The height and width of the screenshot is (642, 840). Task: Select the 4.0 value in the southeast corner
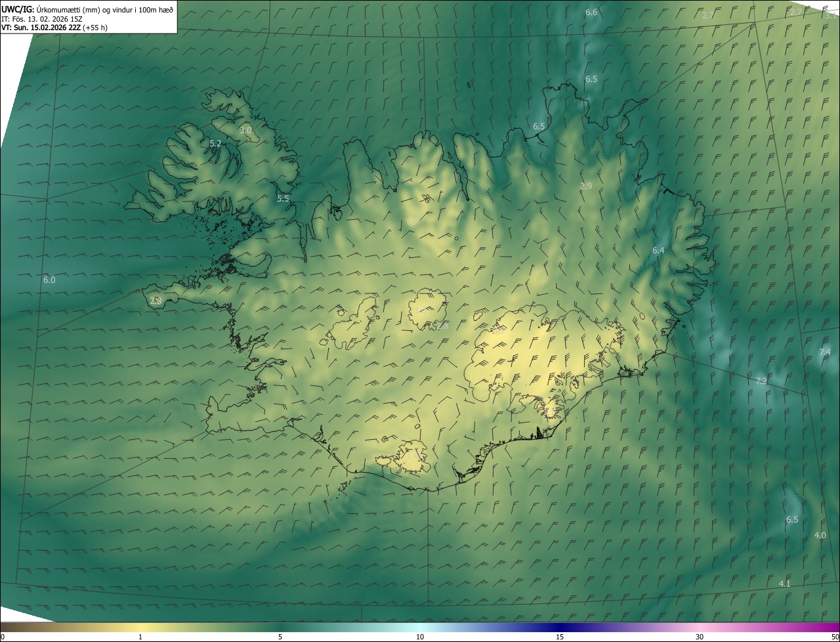[820, 536]
